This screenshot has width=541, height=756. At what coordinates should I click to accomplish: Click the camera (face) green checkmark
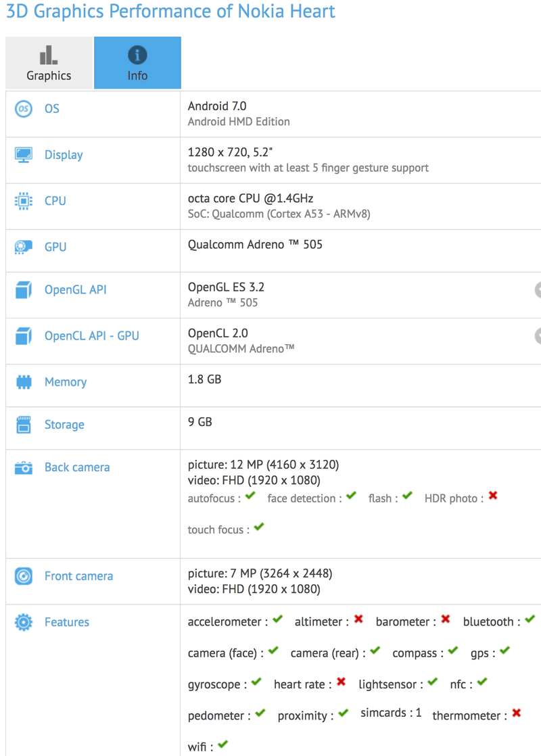(x=273, y=651)
